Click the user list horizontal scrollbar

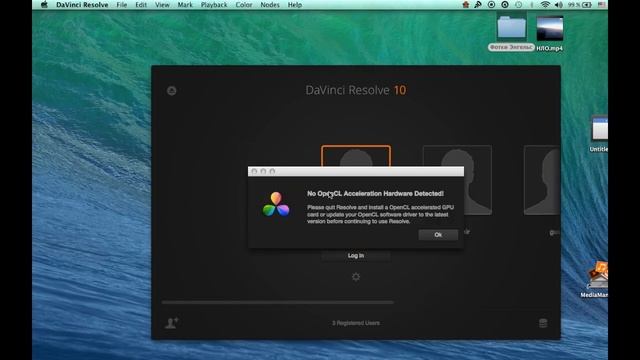pos(278,302)
